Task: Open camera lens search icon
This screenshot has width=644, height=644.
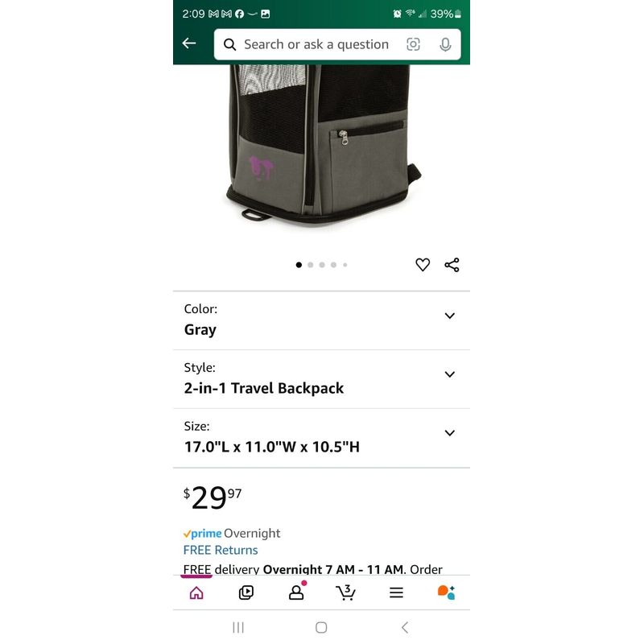Action: point(413,44)
